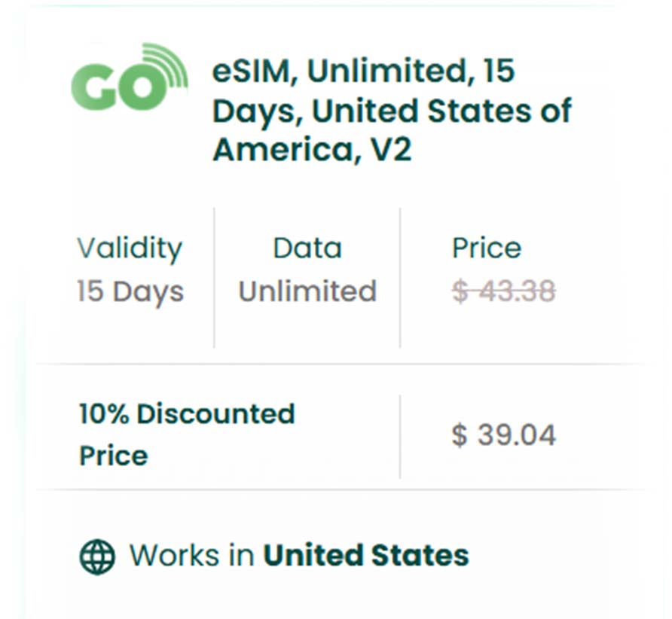Click the bold United States coverage link

click(365, 556)
